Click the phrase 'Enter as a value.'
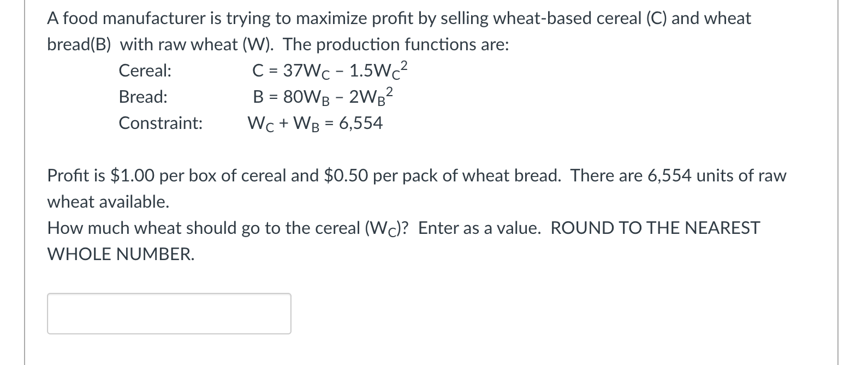The image size is (868, 365). (480, 228)
